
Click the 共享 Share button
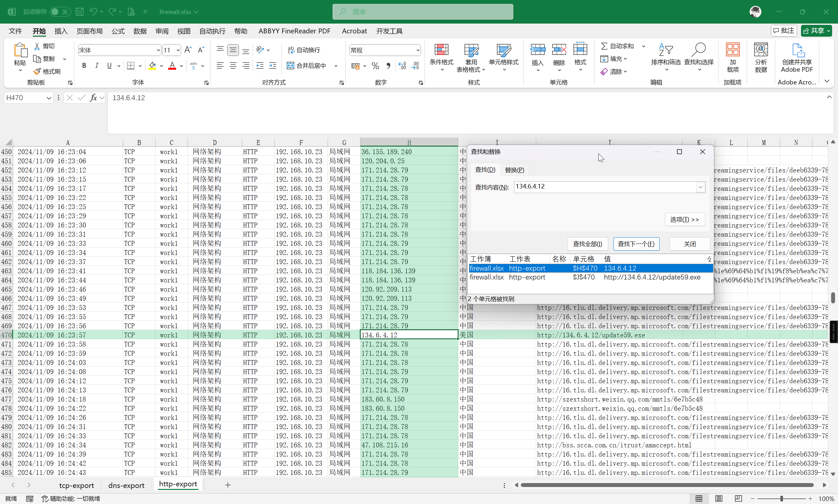[x=816, y=30]
